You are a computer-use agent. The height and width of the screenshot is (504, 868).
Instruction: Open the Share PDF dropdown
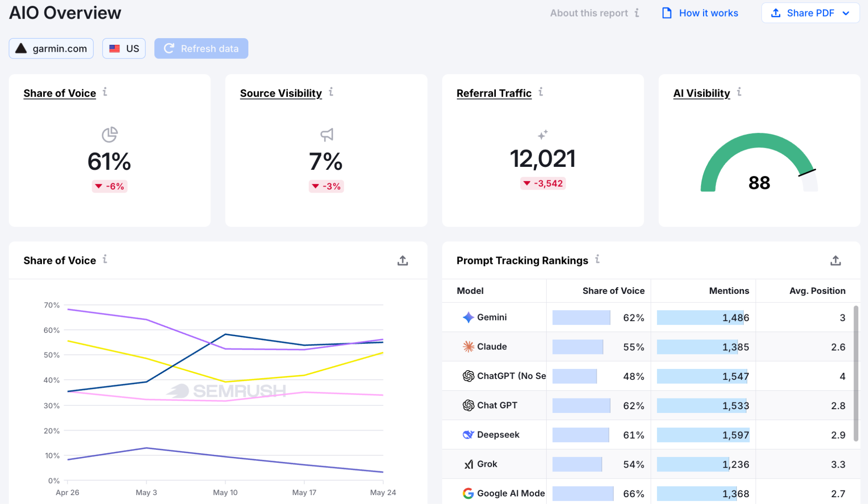810,13
